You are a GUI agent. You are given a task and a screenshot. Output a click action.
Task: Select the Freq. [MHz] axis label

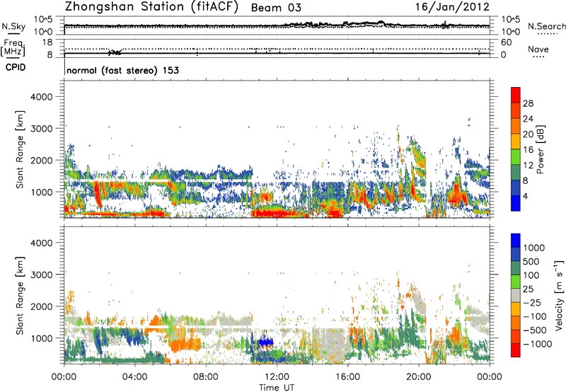tap(13, 48)
